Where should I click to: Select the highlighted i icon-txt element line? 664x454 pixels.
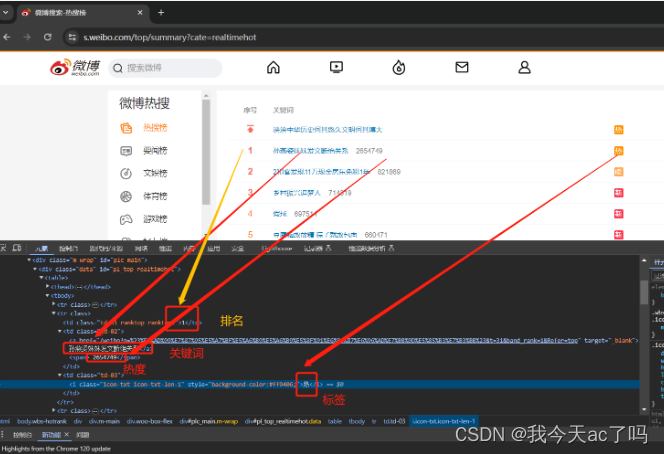pyautogui.click(x=320, y=385)
